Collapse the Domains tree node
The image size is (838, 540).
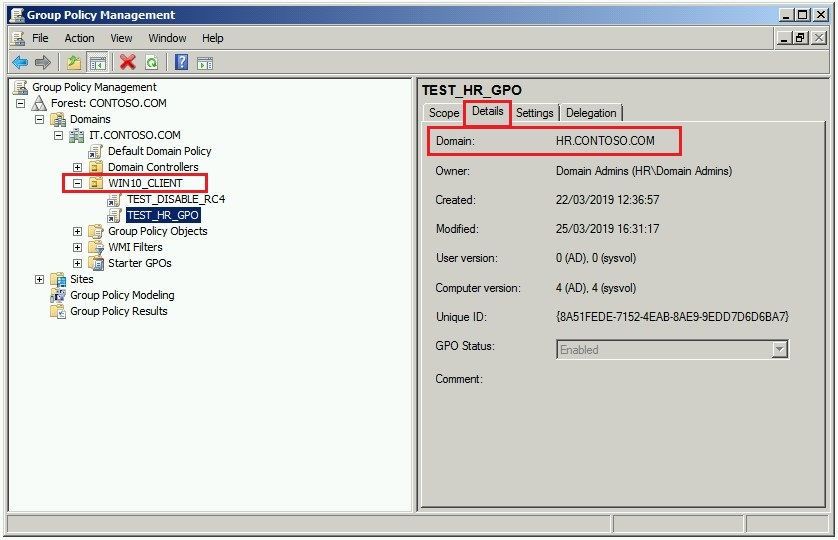[40, 119]
